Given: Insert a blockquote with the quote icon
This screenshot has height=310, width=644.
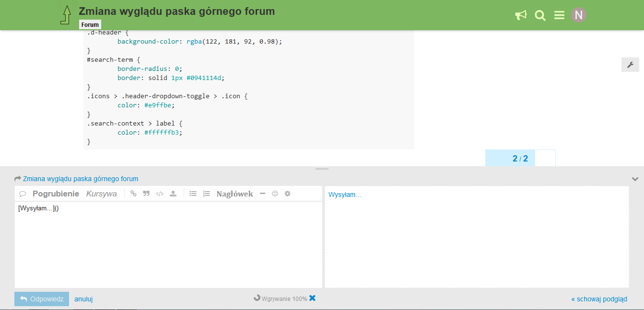Looking at the screenshot, I should [146, 194].
